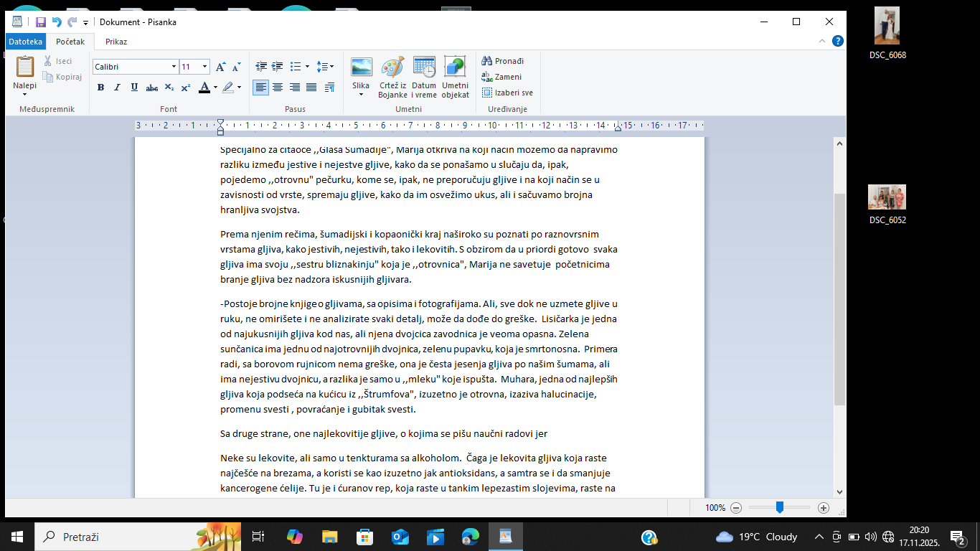This screenshot has height=551, width=980.
Task: Enable center text alignment
Action: point(278,88)
